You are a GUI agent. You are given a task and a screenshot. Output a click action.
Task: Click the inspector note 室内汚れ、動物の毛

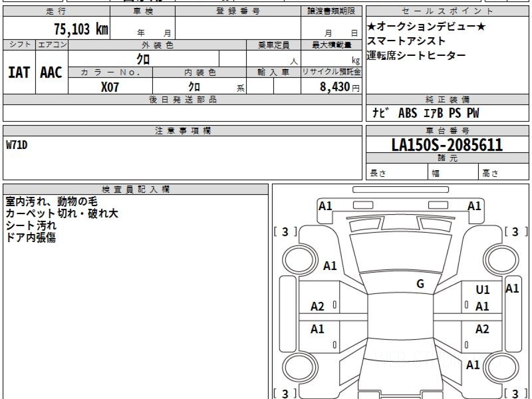point(51,202)
